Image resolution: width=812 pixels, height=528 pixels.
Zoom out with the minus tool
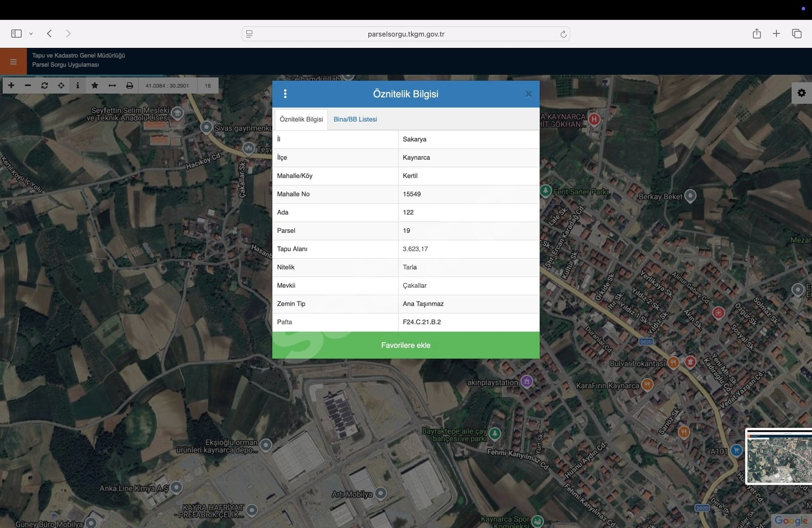click(28, 85)
